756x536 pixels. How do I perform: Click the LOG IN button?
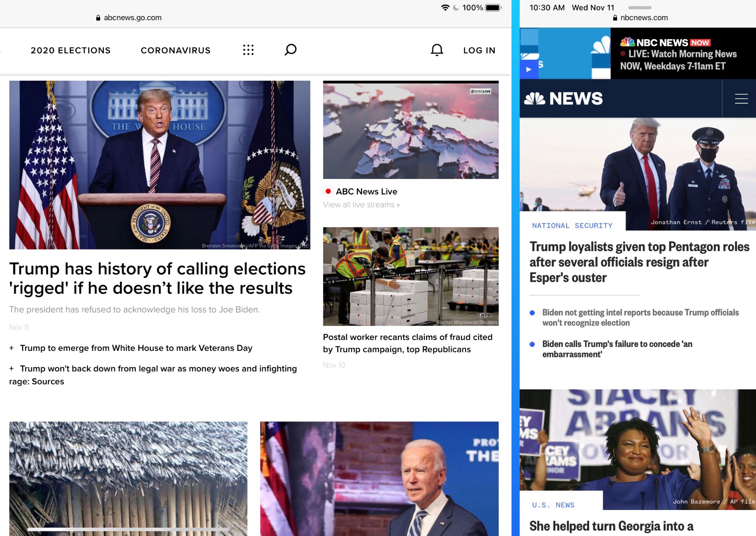[x=479, y=50]
